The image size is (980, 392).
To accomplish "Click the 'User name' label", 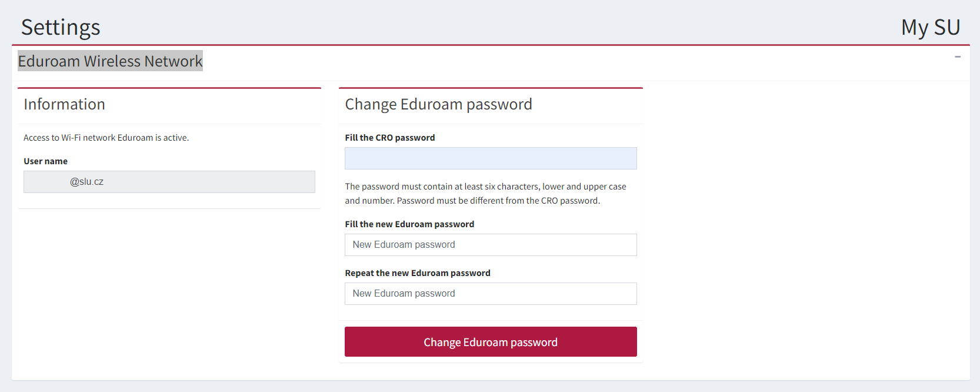I will (45, 161).
